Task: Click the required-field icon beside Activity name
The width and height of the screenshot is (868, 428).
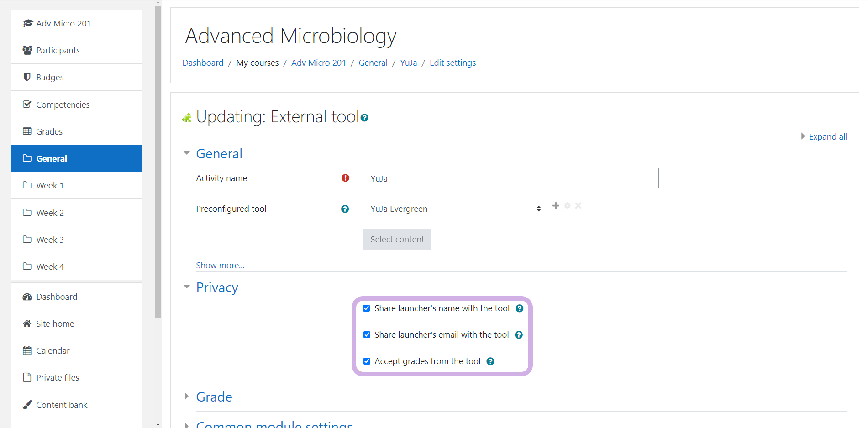Action: coord(345,178)
